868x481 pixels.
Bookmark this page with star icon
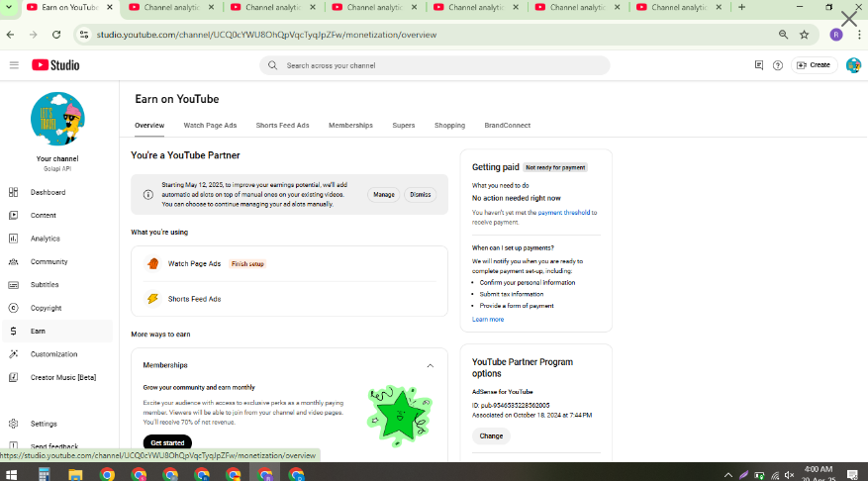click(805, 35)
